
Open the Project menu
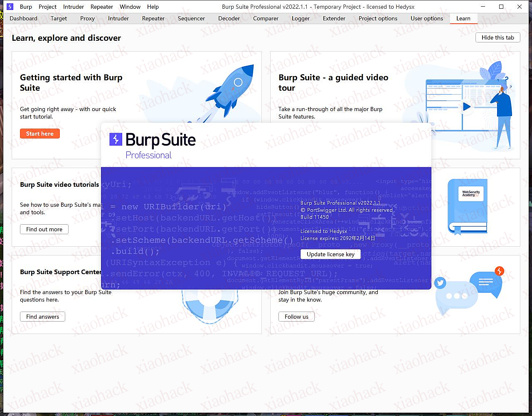click(x=47, y=7)
